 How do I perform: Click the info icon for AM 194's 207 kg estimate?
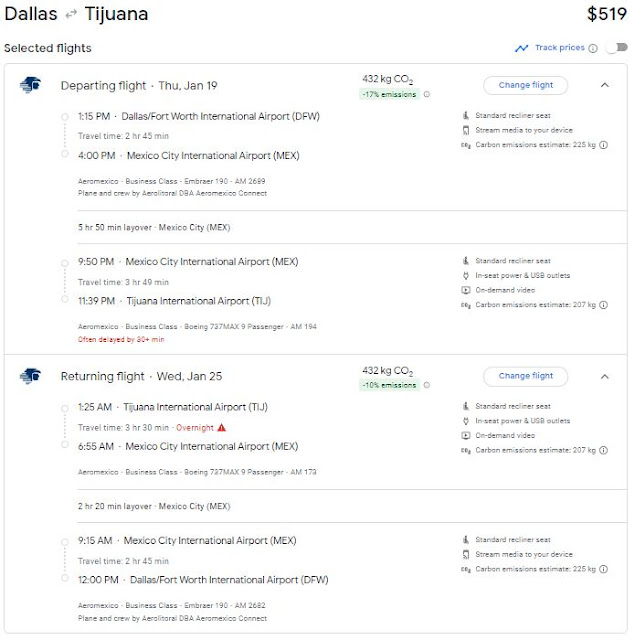[x=604, y=305]
